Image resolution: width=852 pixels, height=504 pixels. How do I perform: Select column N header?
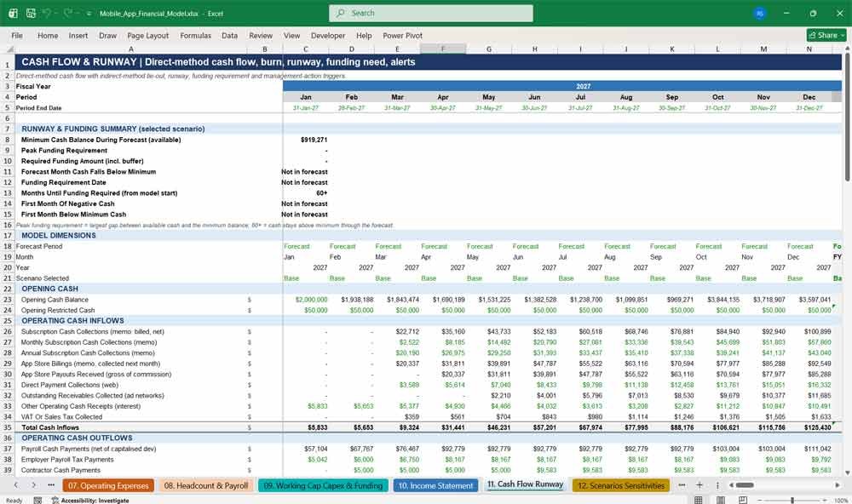(x=809, y=49)
